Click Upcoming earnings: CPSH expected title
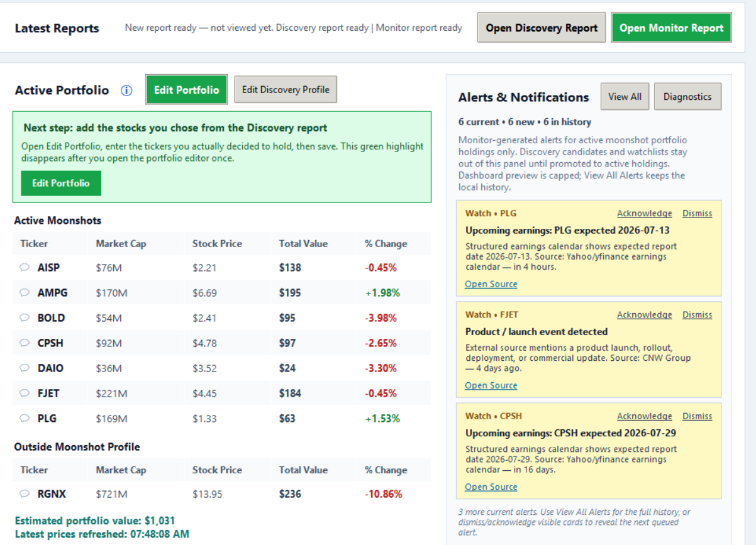 point(570,433)
